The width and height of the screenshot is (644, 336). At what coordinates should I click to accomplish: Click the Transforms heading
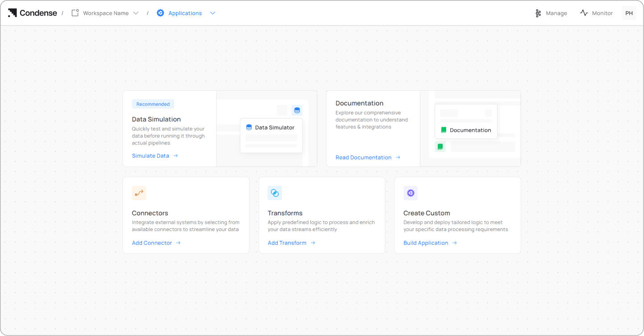pos(285,213)
